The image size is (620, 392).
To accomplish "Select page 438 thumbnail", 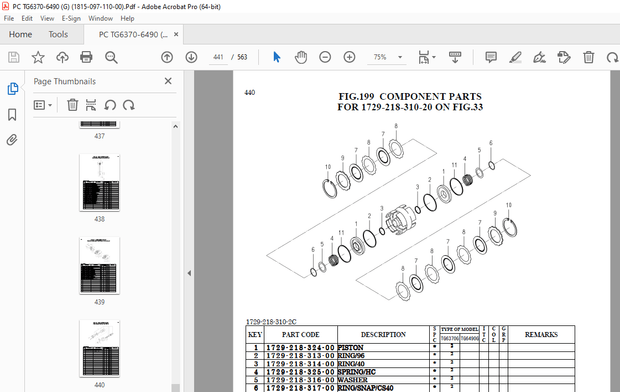I will (100, 183).
